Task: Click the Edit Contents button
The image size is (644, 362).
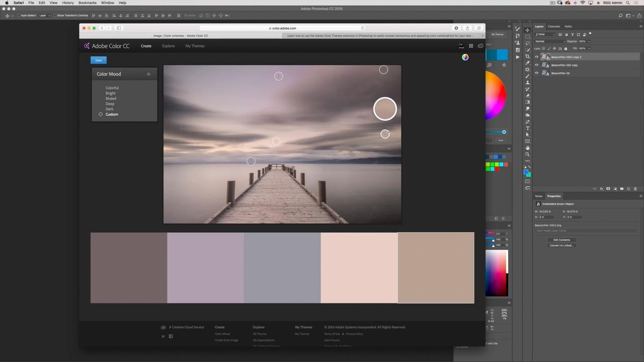Action: pos(562,240)
